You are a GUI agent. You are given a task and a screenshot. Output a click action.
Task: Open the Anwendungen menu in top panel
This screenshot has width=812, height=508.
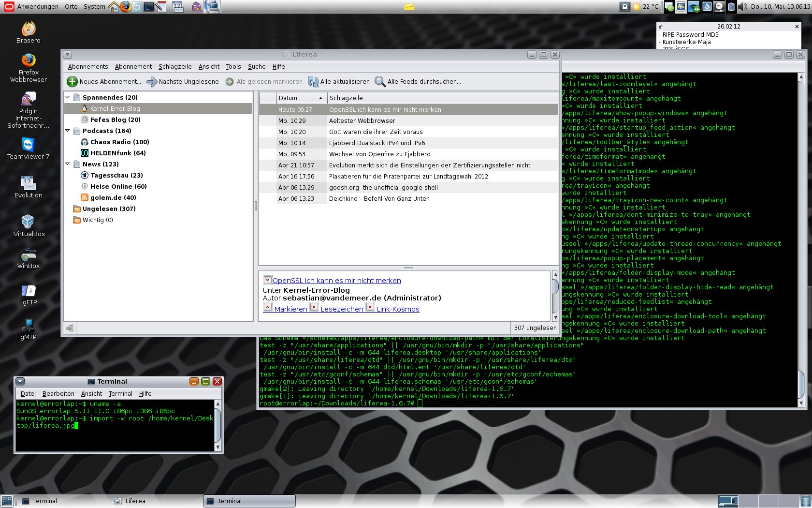38,7
